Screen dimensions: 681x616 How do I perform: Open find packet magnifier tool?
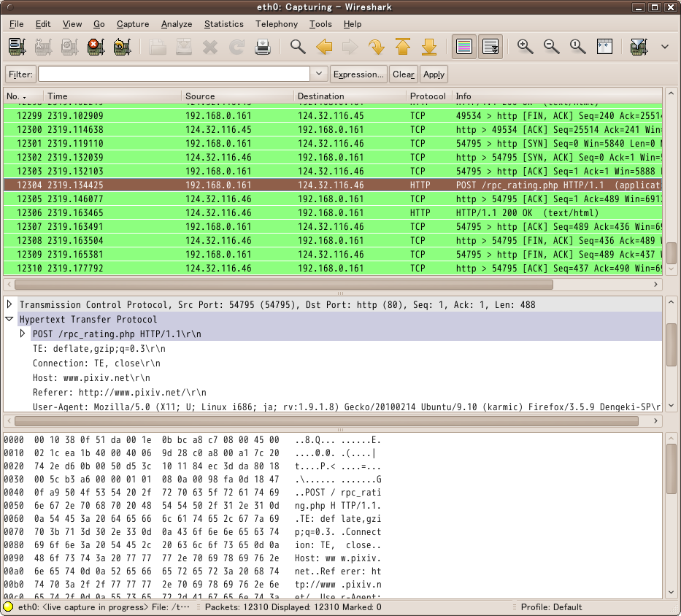click(298, 47)
